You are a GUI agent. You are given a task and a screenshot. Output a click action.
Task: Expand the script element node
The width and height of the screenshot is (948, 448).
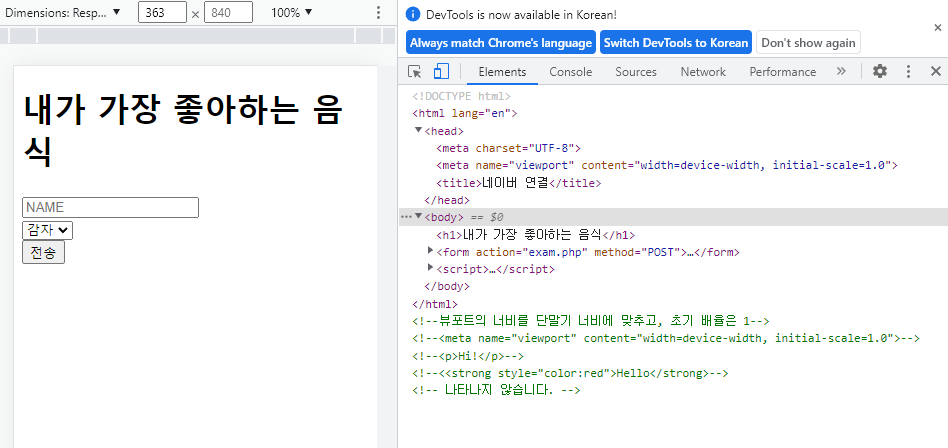point(430,267)
